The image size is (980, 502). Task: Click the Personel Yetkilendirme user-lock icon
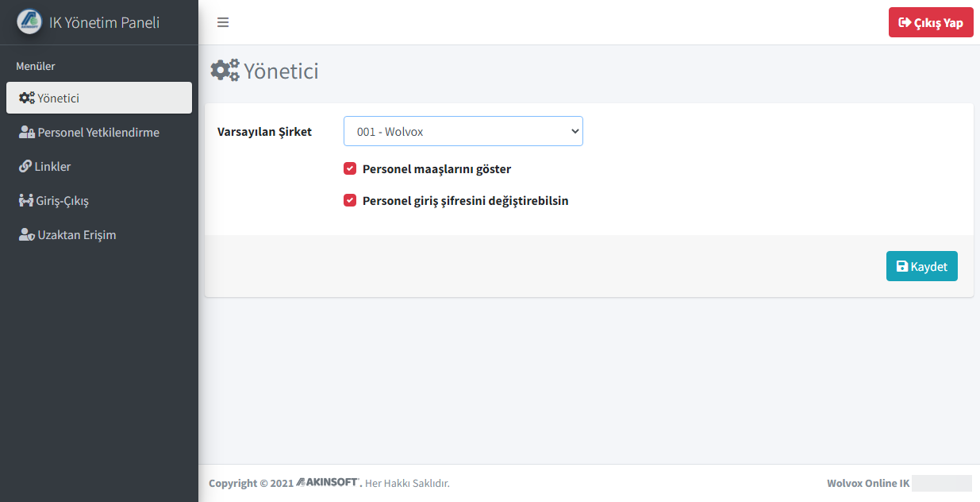click(27, 132)
